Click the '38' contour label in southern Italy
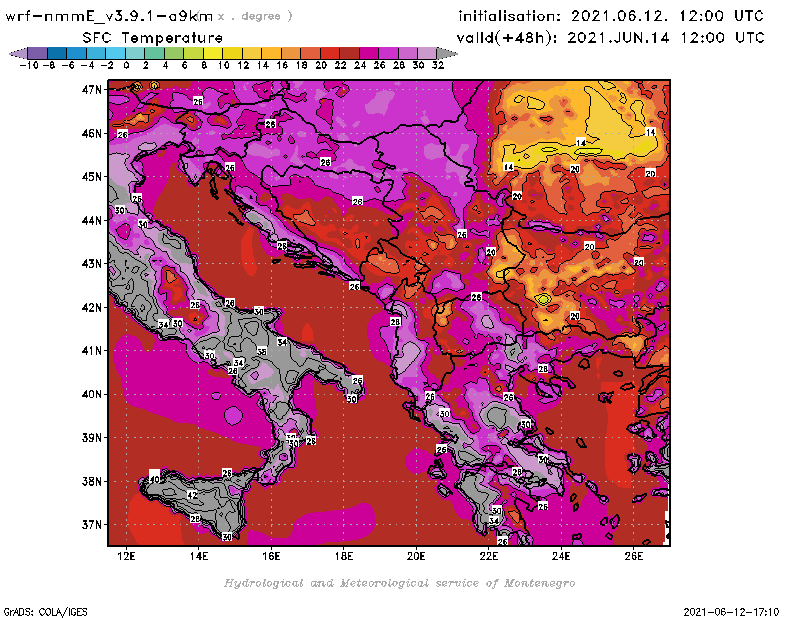This screenshot has width=800, height=618. click(x=261, y=352)
